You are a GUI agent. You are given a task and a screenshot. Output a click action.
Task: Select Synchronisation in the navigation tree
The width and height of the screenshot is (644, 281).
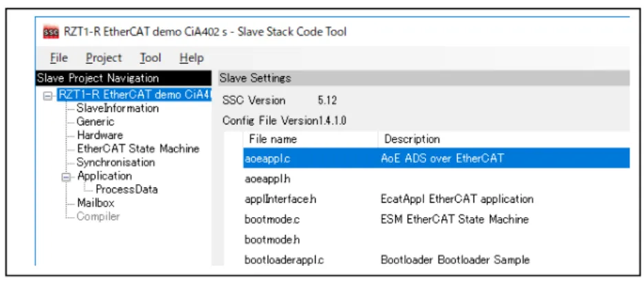point(115,162)
